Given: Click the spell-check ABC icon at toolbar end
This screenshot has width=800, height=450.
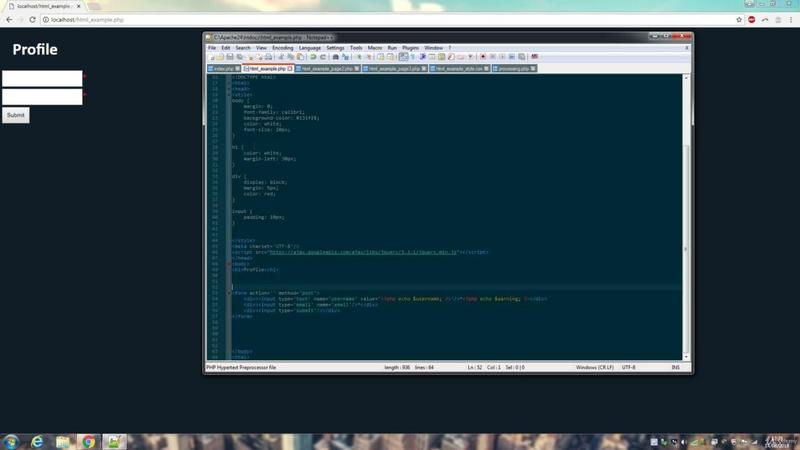Looking at the screenshot, I should (x=534, y=57).
